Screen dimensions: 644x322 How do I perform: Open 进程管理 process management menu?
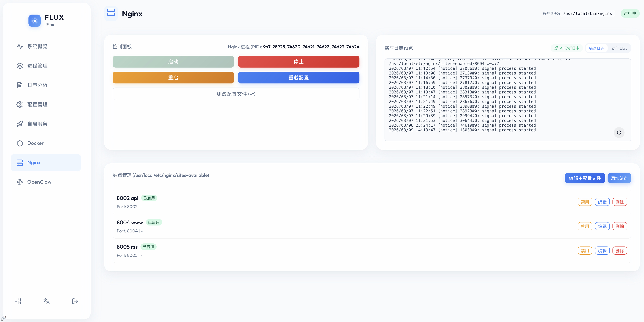37,66
